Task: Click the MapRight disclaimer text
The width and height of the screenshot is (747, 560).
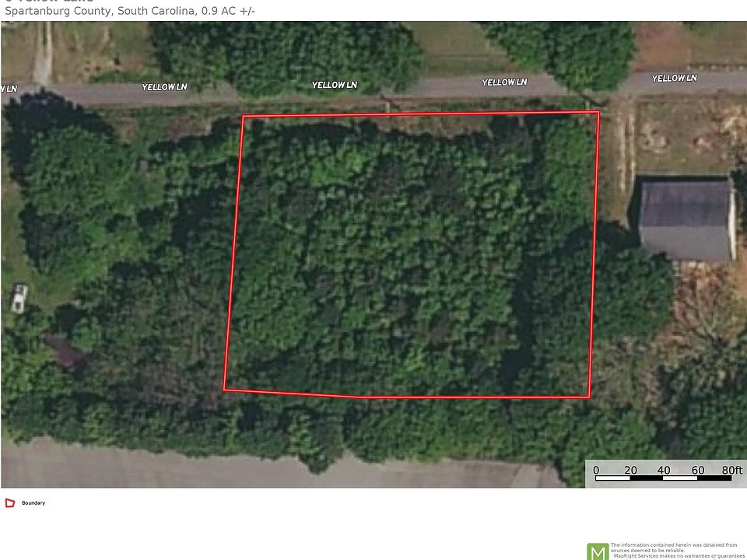Action: (676, 551)
